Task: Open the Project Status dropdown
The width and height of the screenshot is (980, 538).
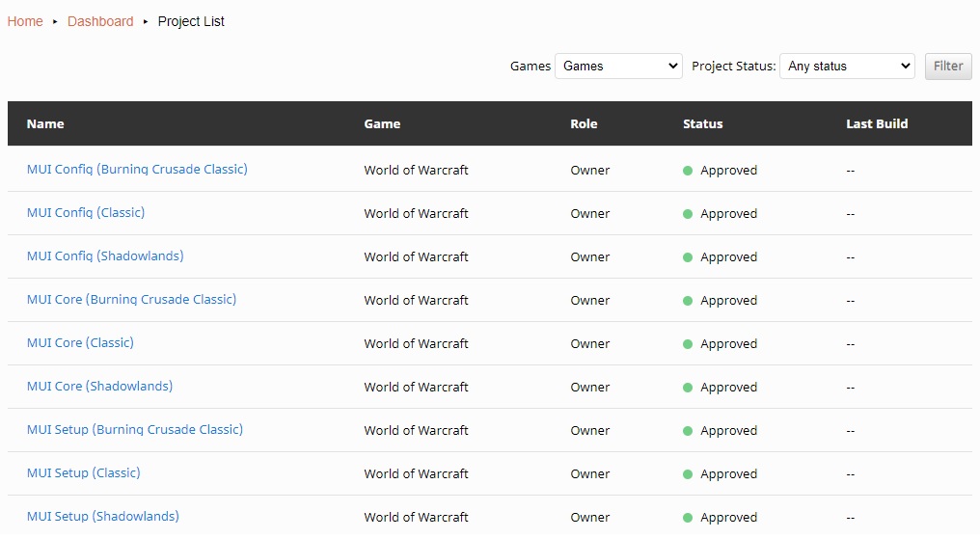Action: click(x=847, y=66)
